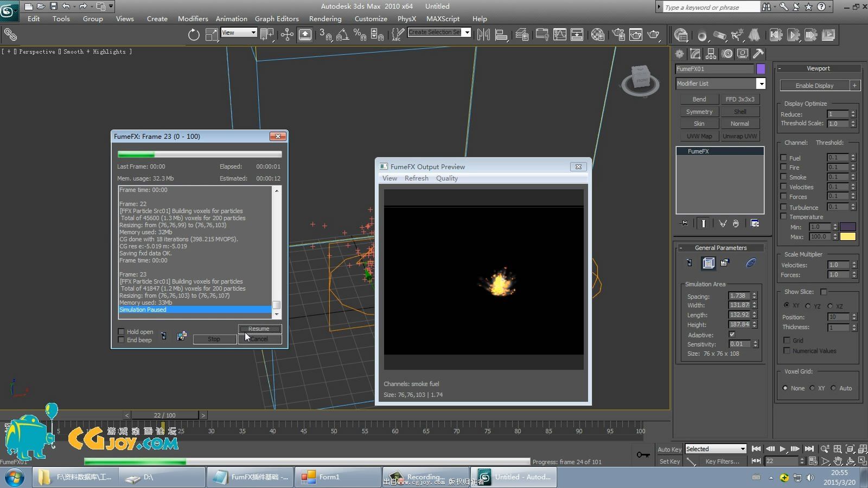Open the Display panel icon
This screenshot has width=868, height=488.
[743, 54]
